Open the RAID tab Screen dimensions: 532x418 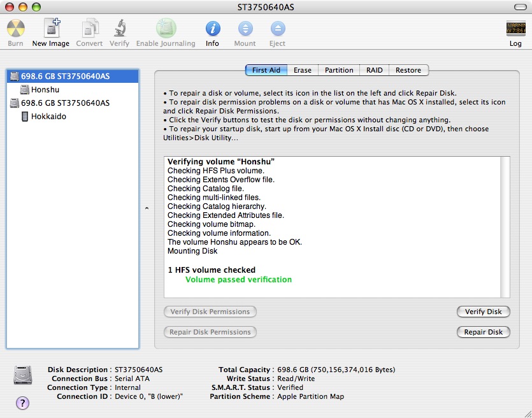click(x=374, y=70)
